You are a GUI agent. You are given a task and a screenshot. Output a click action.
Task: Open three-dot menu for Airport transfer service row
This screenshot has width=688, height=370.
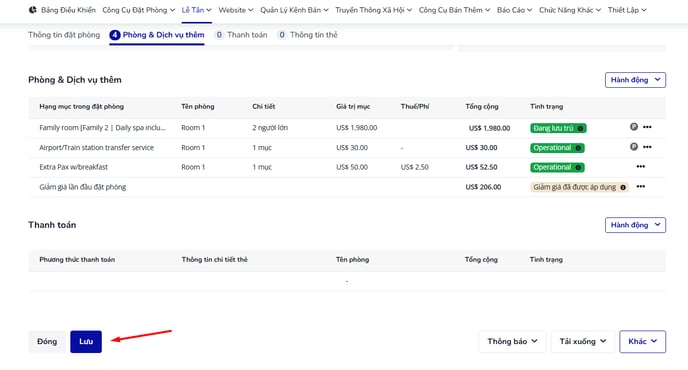click(x=647, y=147)
